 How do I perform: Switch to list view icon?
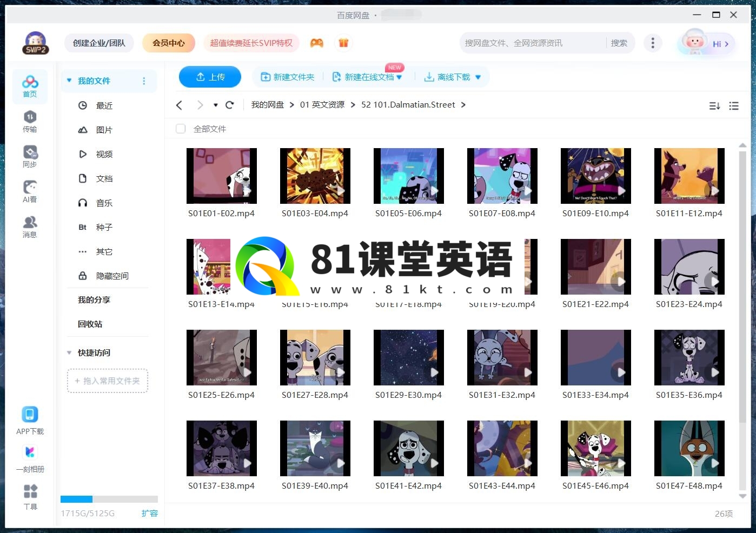(x=734, y=106)
